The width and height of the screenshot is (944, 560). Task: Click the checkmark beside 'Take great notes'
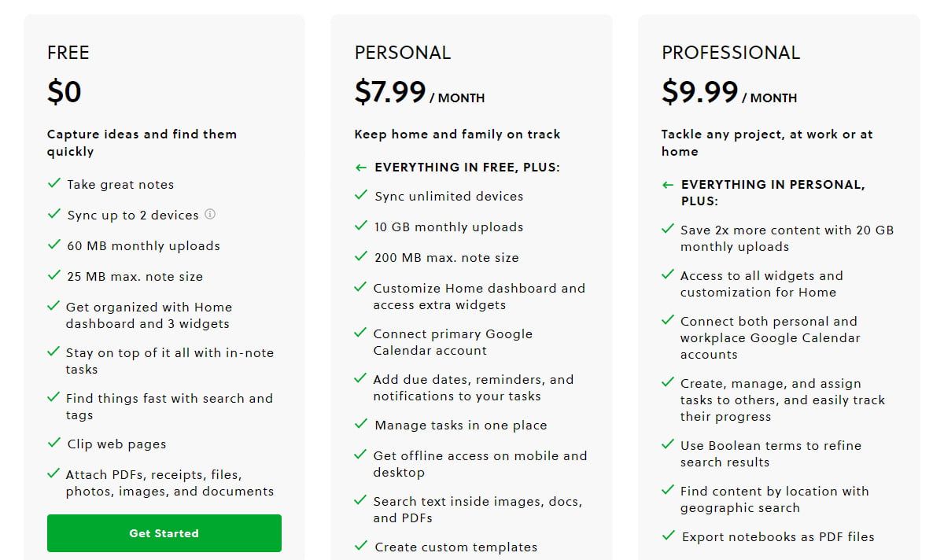tap(55, 183)
